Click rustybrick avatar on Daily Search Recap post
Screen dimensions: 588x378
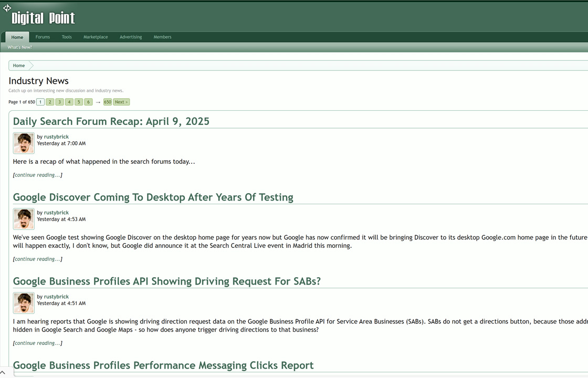click(24, 143)
